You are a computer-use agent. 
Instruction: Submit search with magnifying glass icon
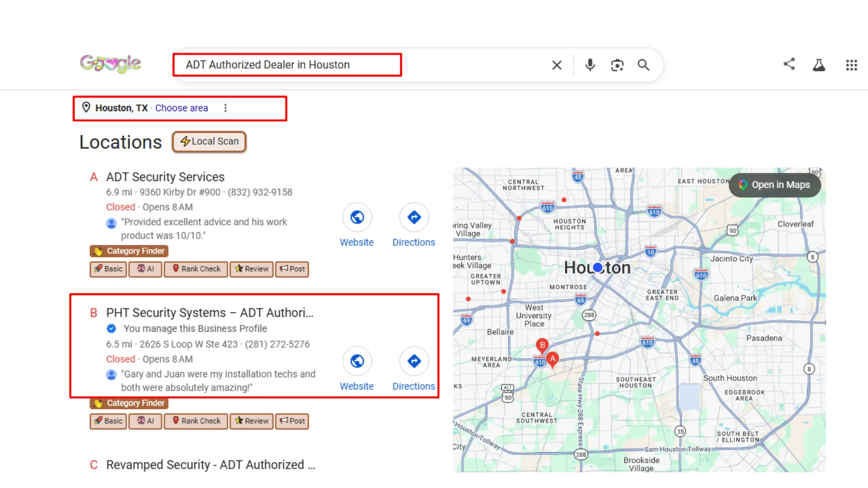[643, 65]
